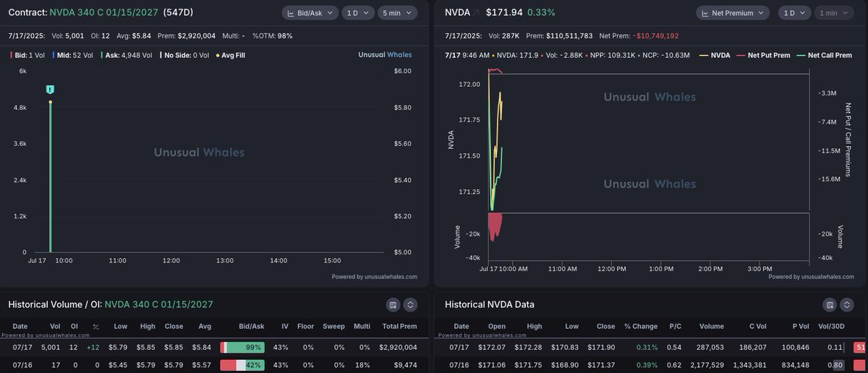The width and height of the screenshot is (868, 373).
Task: Click the green ask volume bar near 10:00
Action: [x=50, y=177]
